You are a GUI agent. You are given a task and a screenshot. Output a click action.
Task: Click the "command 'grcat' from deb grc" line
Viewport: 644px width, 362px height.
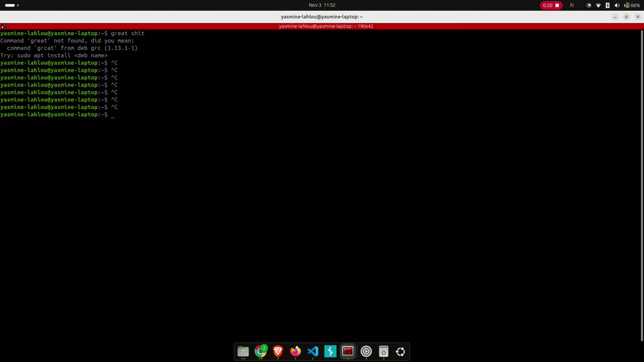72,48
